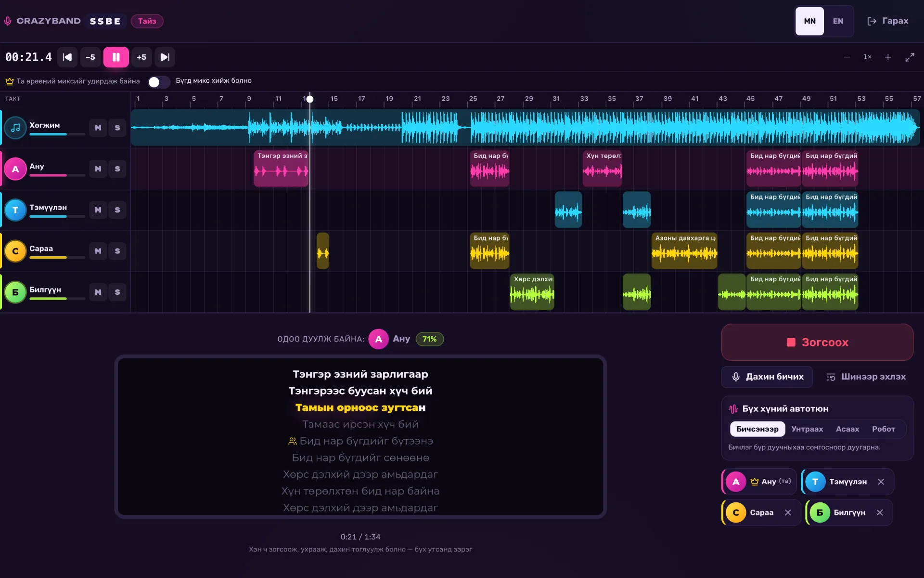
Task: Mute the Сараа track
Action: coord(98,251)
